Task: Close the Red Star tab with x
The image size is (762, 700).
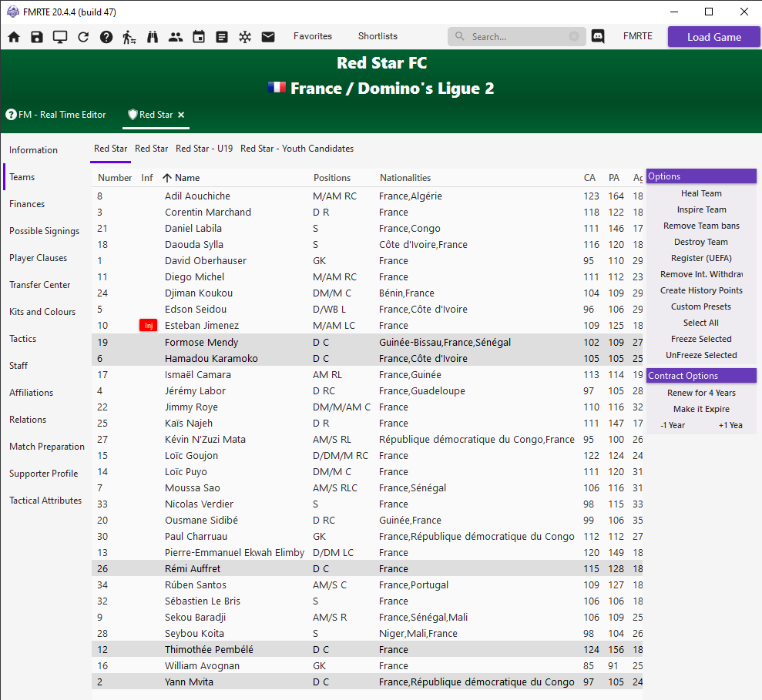Action: pyautogui.click(x=181, y=115)
